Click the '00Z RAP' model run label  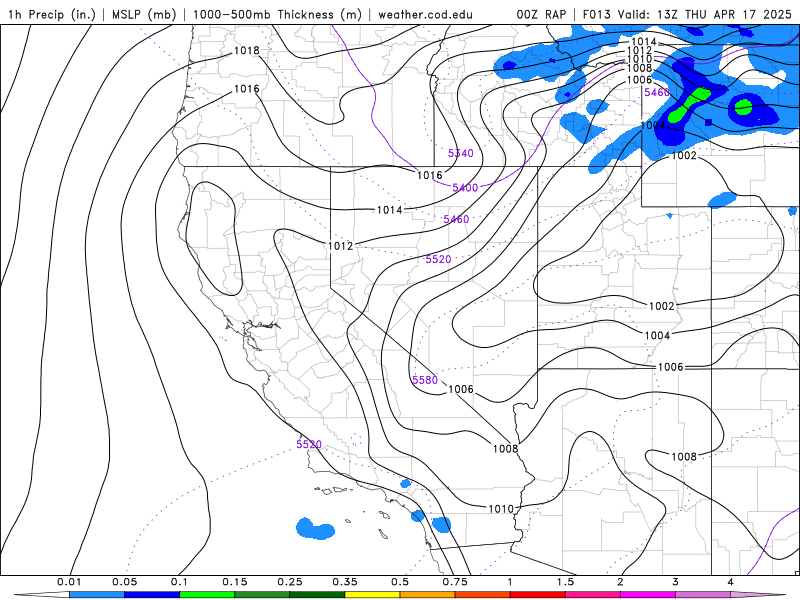click(541, 14)
